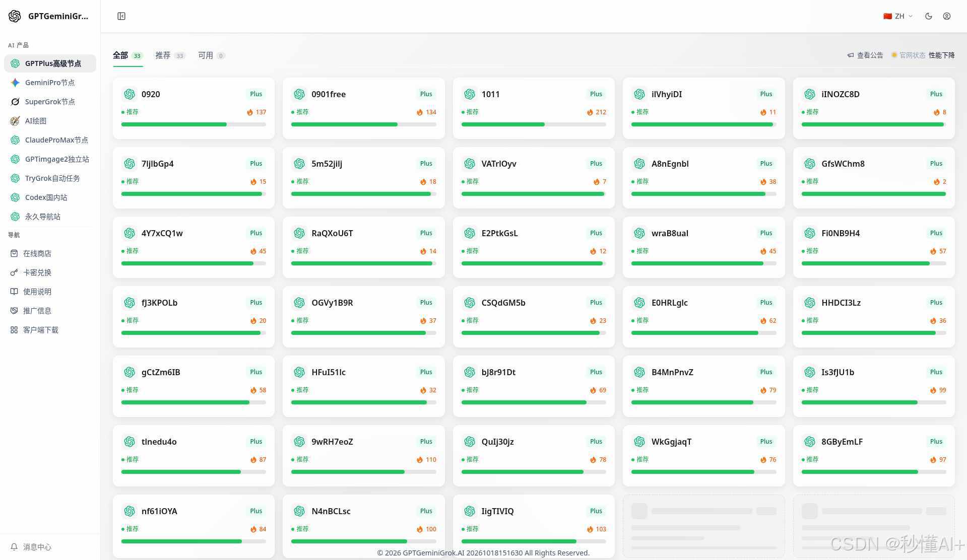Click the Codex国内站 sidebar icon
The height and width of the screenshot is (560, 967).
(x=15, y=197)
